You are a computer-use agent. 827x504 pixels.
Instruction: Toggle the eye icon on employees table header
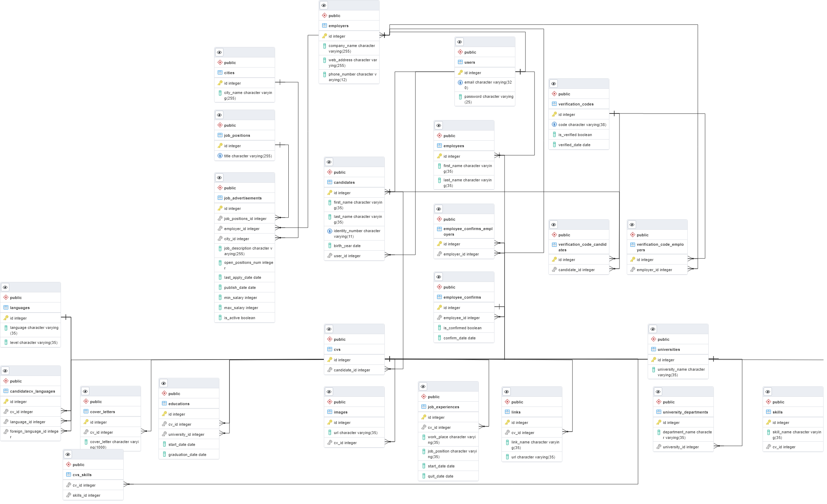pyautogui.click(x=438, y=125)
